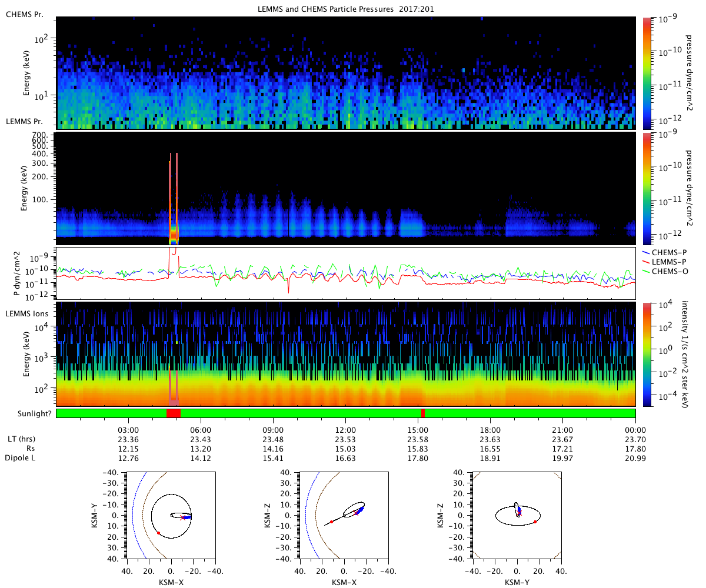Screen dimensions: 706x588
Task: Click the 06:00 time tick label
Action: point(201,430)
